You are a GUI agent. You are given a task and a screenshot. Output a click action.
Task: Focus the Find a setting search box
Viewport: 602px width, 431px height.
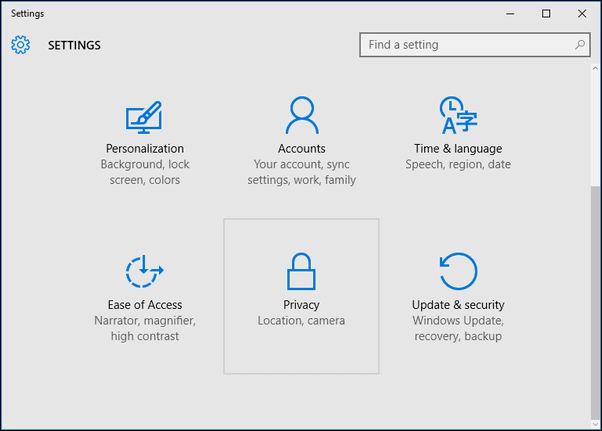[x=475, y=45]
